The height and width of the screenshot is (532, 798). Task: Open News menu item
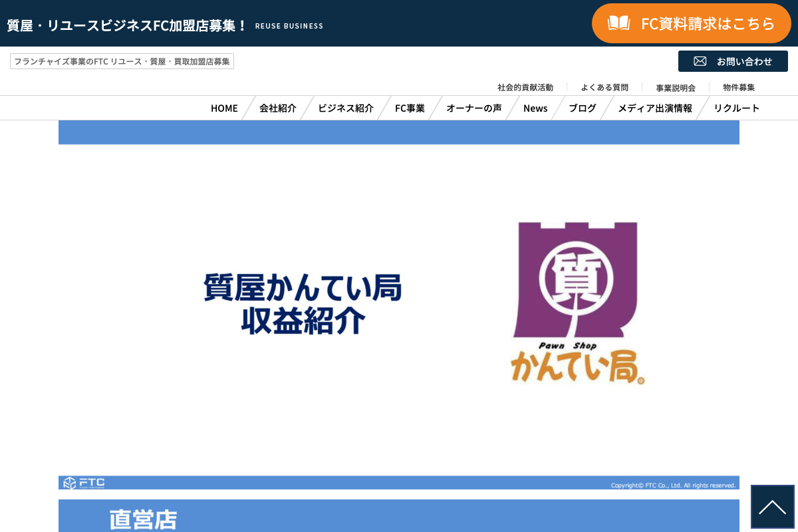[535, 108]
